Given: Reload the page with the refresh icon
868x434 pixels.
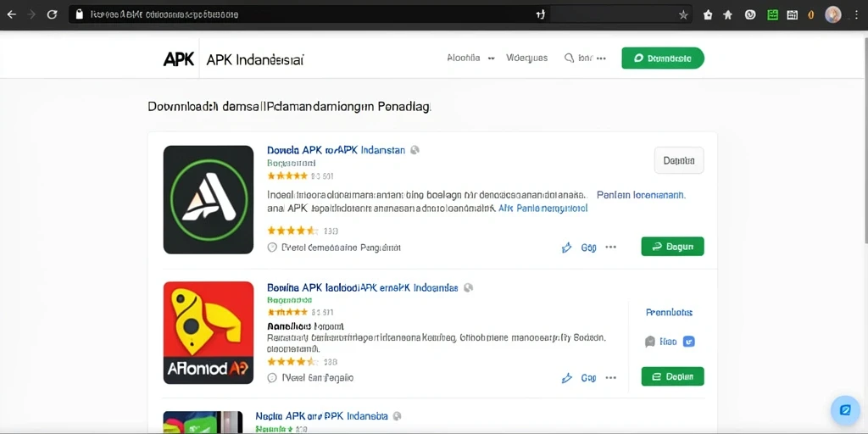Looking at the screenshot, I should [52, 14].
